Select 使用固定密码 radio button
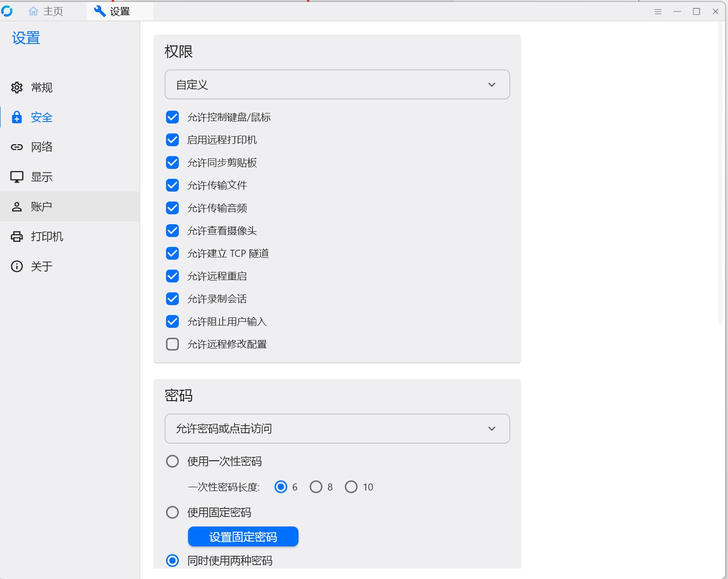 173,512
